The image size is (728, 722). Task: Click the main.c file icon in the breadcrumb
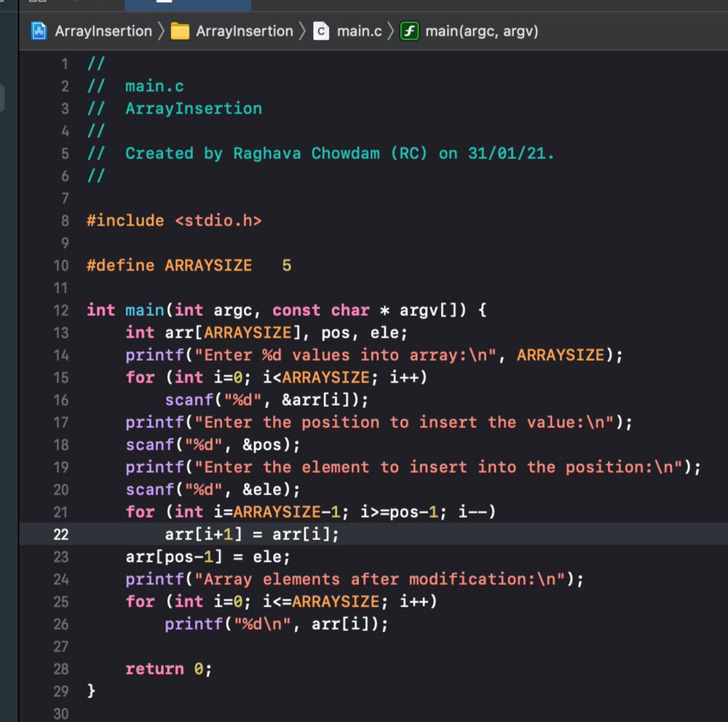pos(321,31)
